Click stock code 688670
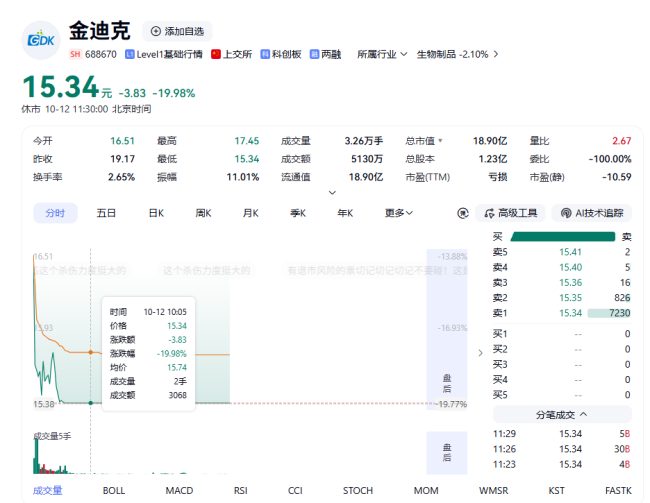This screenshot has height=503, width=650. [x=101, y=54]
